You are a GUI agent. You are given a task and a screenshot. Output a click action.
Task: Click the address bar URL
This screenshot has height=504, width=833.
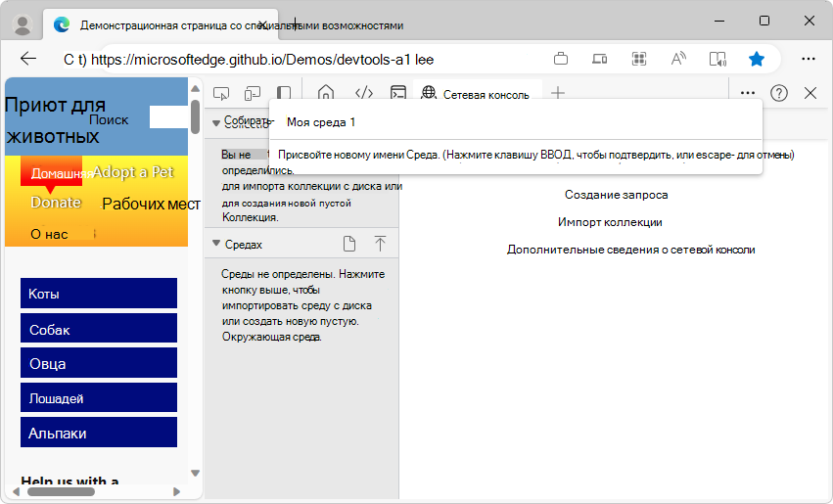262,59
